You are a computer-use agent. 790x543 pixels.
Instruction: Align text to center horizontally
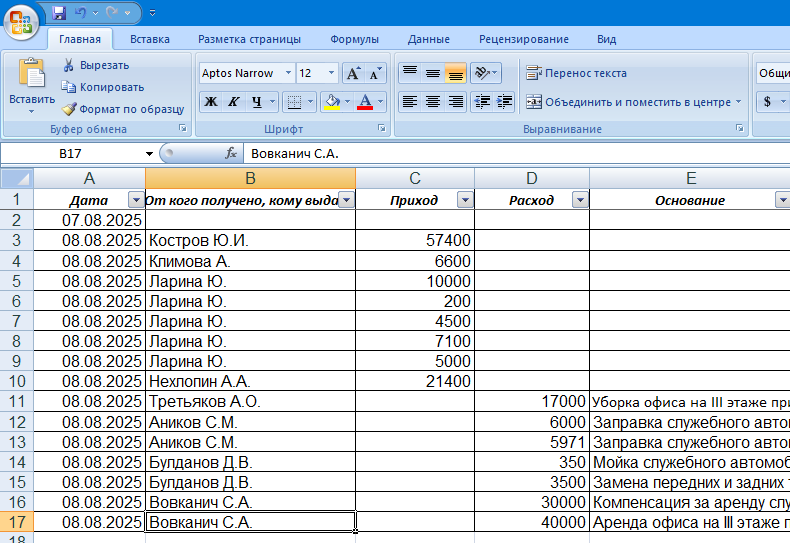433,101
